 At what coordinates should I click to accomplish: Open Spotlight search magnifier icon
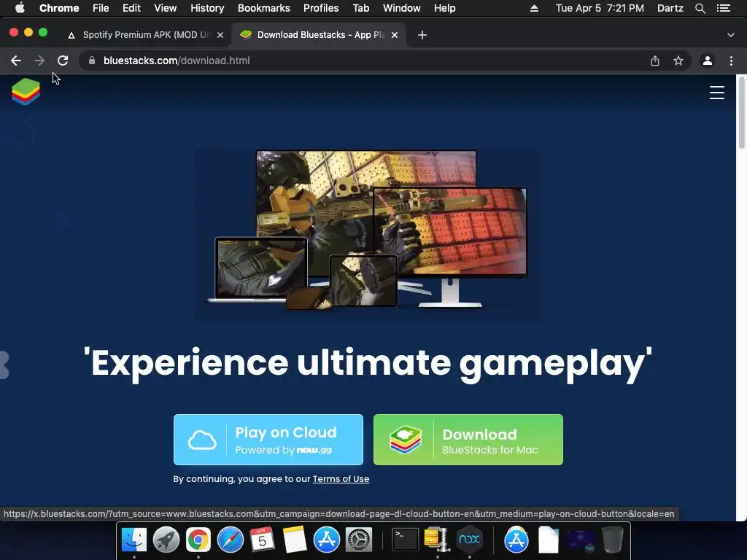[x=700, y=8]
